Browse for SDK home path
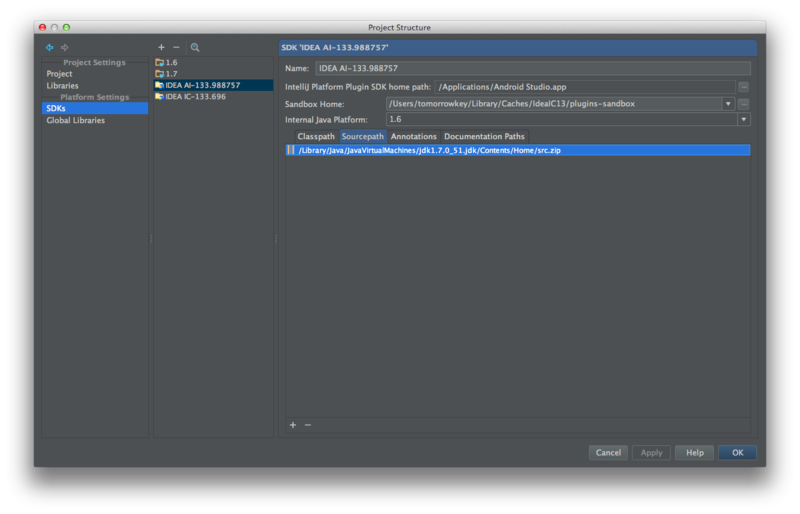The width and height of the screenshot is (800, 514). coord(744,87)
